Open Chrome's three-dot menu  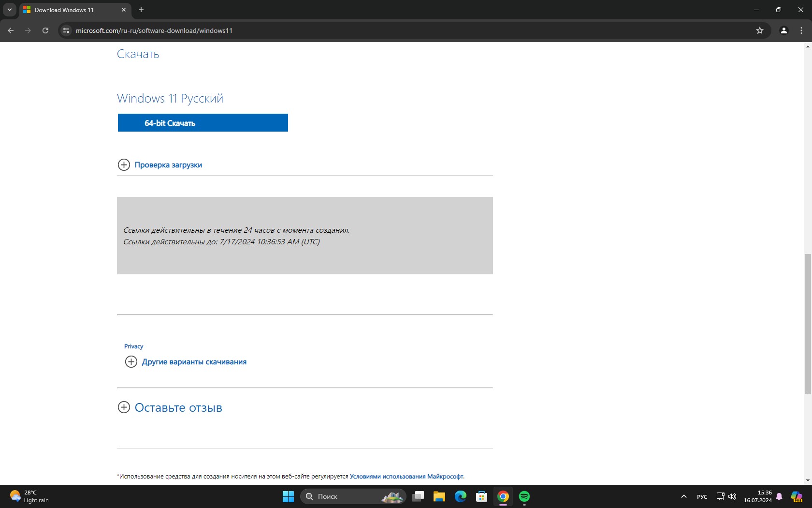pos(801,30)
